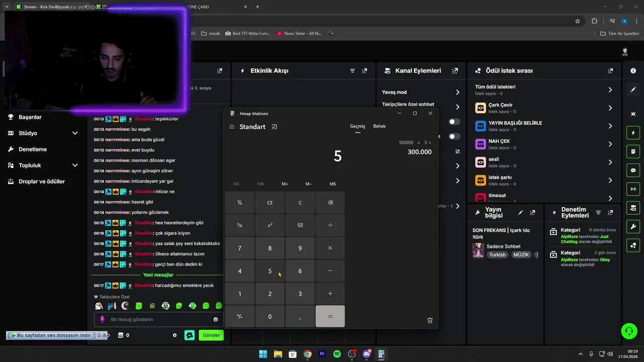
Task: Click the rewards dots icon in right sidebar
Action: click(x=633, y=245)
